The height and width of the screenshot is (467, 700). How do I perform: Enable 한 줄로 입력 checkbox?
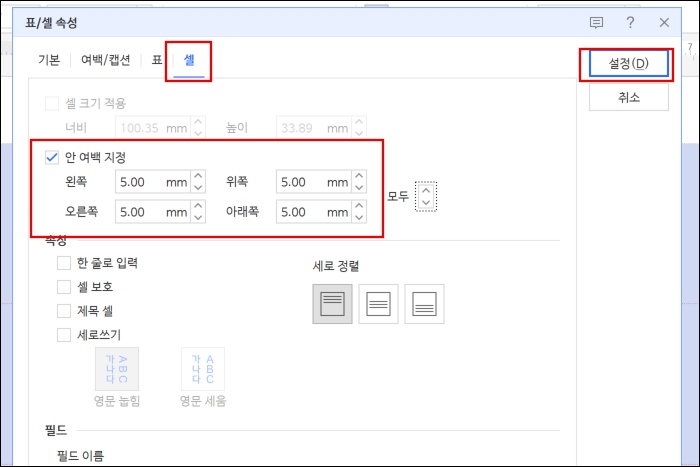[x=64, y=263]
